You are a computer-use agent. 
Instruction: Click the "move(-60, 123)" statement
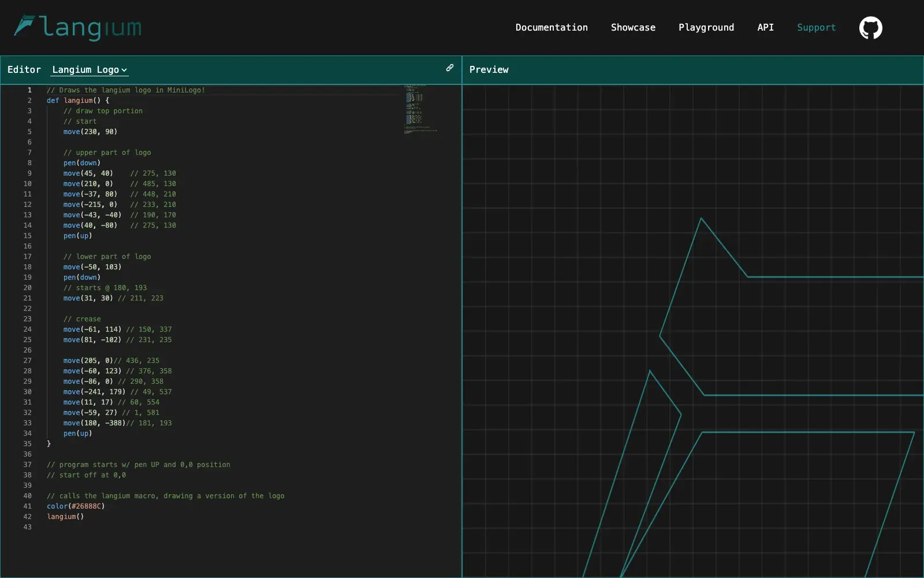92,371
